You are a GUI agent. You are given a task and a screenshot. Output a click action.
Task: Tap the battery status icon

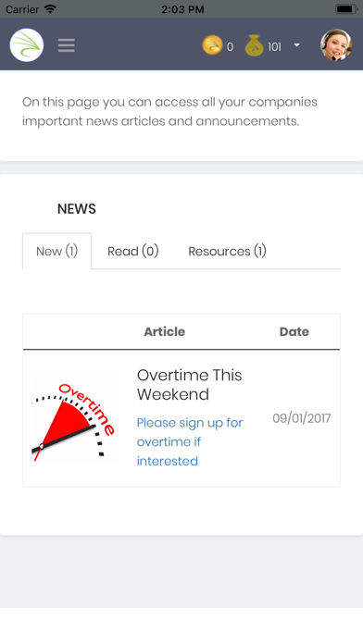coord(346,8)
